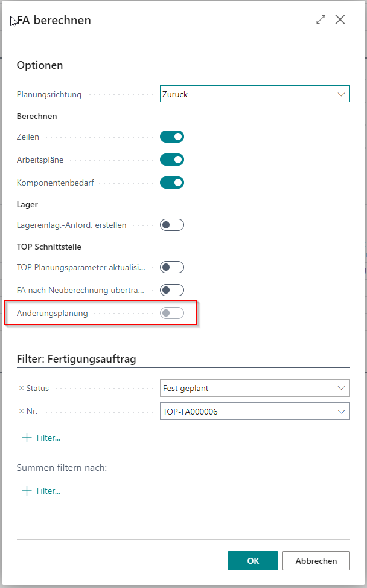367x588 pixels.
Task: Expand the Status filter dropdown arrow
Action: click(342, 388)
